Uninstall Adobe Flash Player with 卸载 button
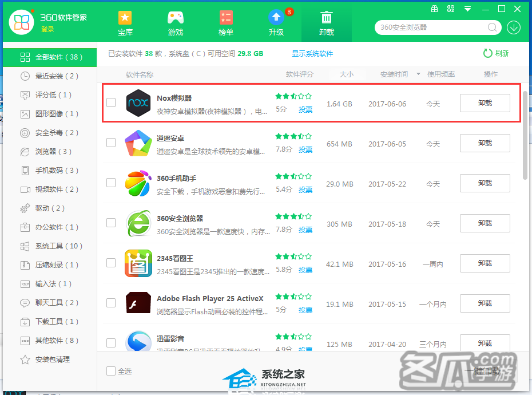Screen dimensions: 532x395 (485, 303)
